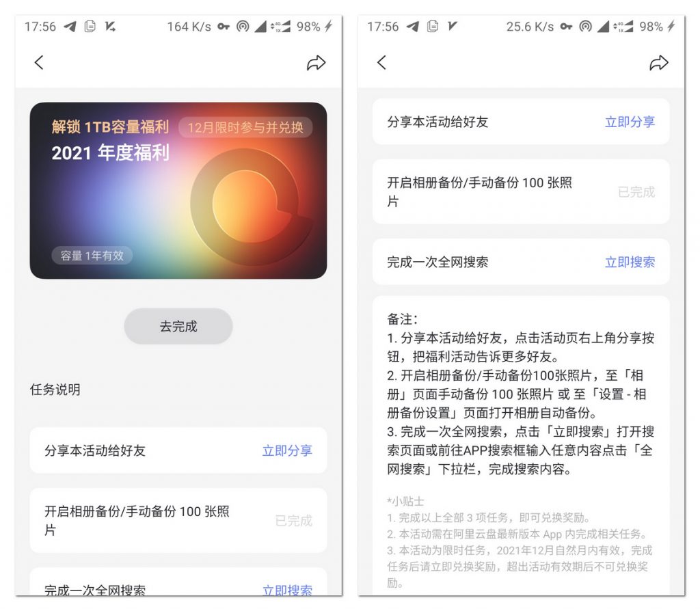Screen dimensions: 700x611
Task: Tap 立即分享 on the left screen
Action: click(287, 451)
